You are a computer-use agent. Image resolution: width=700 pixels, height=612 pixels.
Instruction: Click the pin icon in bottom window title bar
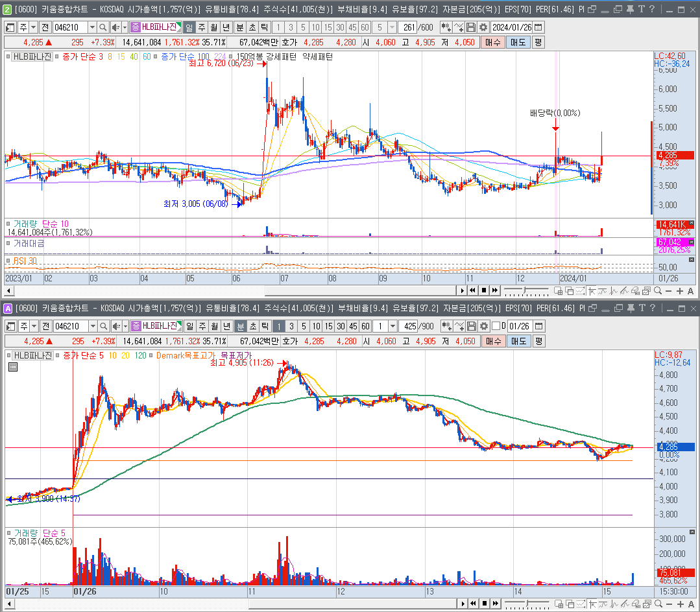click(x=631, y=308)
